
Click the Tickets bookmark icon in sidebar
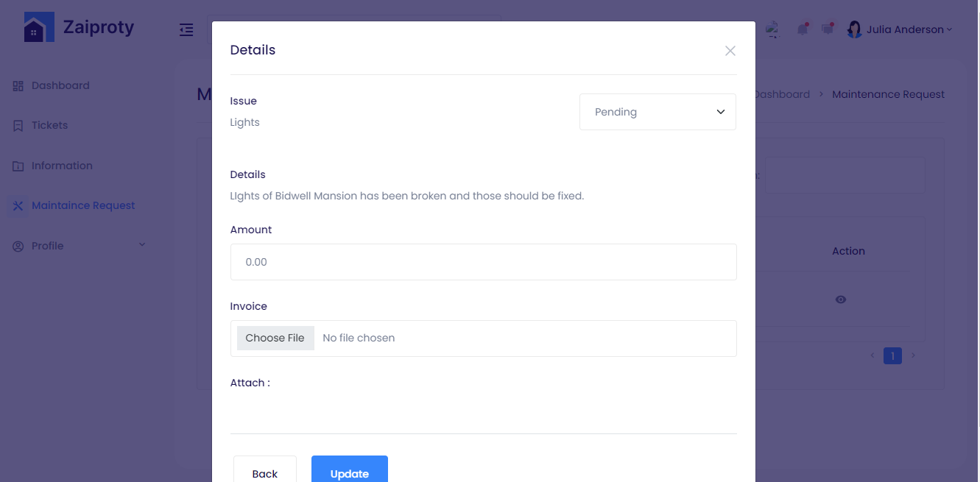point(18,126)
